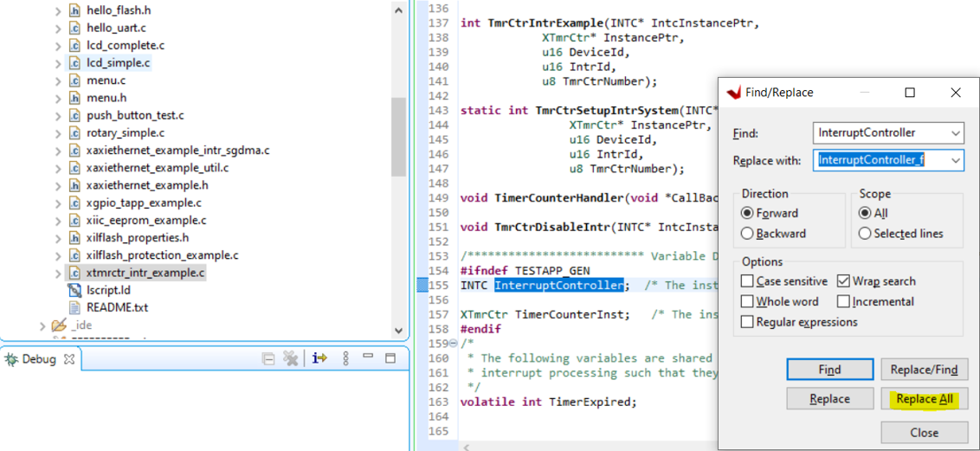Viewport: 980px width, 451px height.
Task: Open the Replace with history dropdown
Action: (954, 160)
